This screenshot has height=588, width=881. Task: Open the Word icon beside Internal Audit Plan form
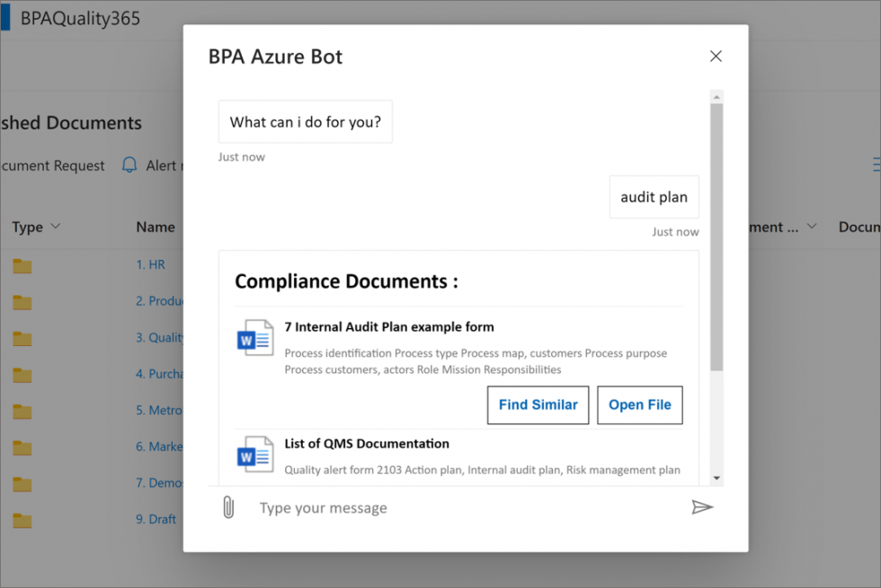(256, 338)
